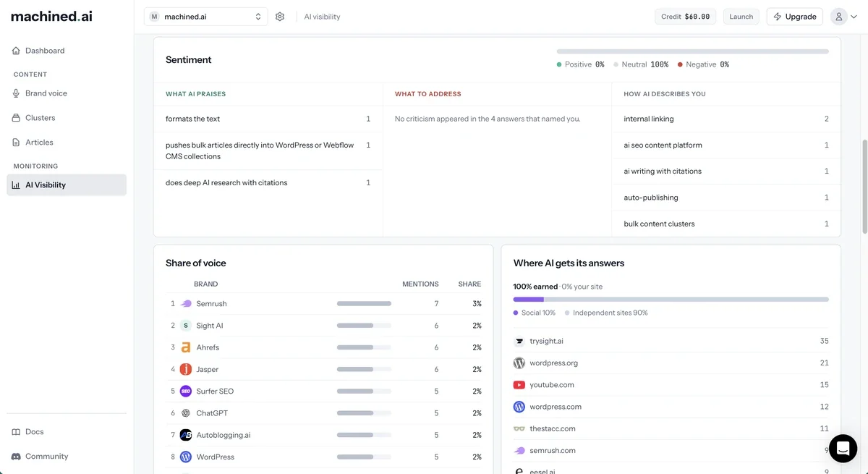Image resolution: width=868 pixels, height=474 pixels.
Task: Click the earned sources progress bar
Action: [x=671, y=299]
